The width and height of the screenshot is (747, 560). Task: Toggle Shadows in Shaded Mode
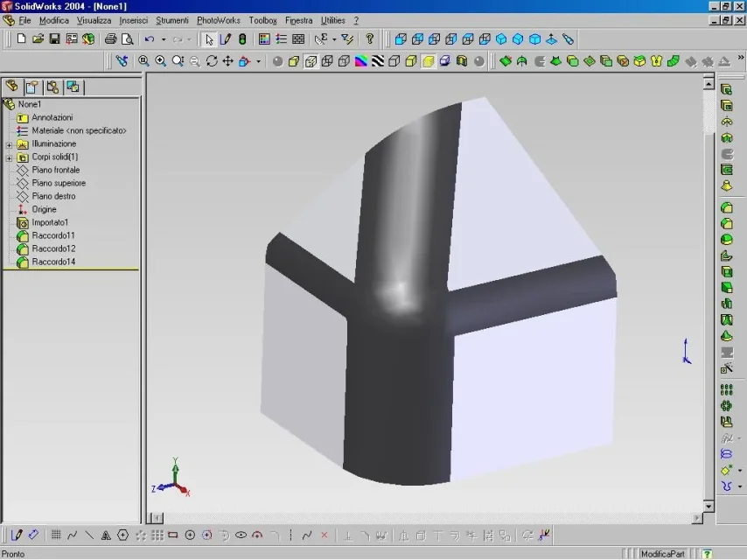pyautogui.click(x=445, y=61)
